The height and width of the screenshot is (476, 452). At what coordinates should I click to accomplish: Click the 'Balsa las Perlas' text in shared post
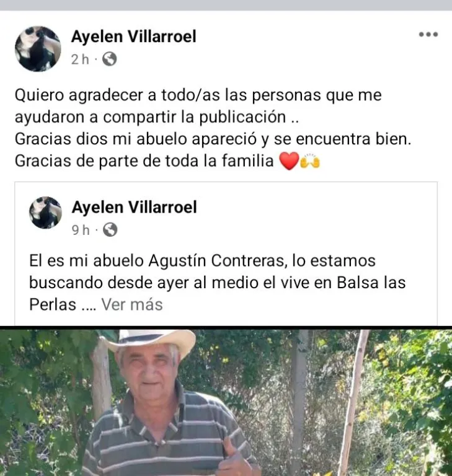coord(371,283)
